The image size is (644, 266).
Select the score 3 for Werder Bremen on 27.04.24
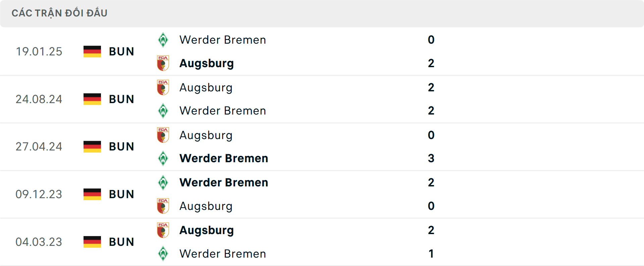pos(431,159)
